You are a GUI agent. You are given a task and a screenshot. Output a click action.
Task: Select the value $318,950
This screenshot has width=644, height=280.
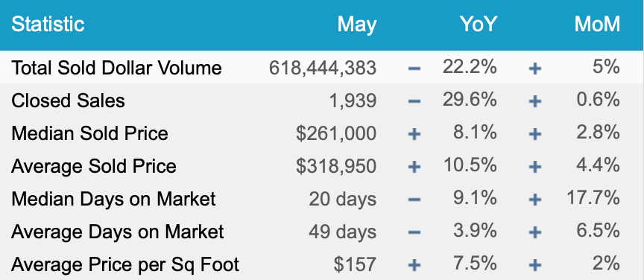click(x=336, y=167)
